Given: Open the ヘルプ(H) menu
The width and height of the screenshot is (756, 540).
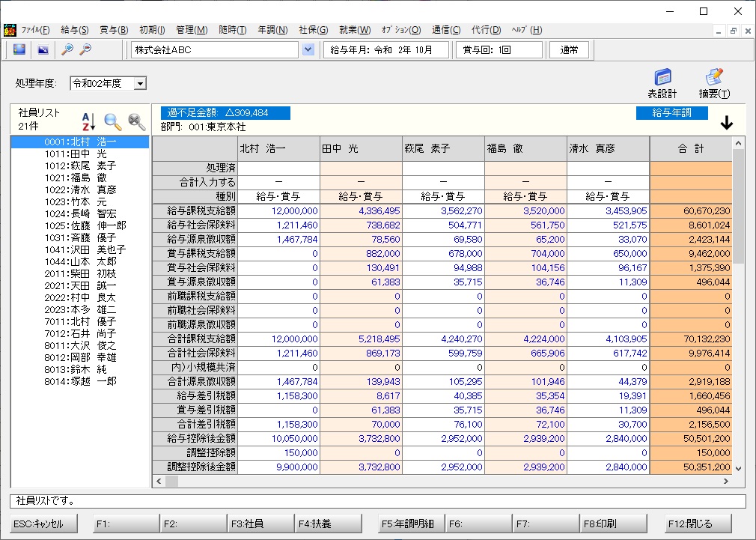Looking at the screenshot, I should pos(527,30).
